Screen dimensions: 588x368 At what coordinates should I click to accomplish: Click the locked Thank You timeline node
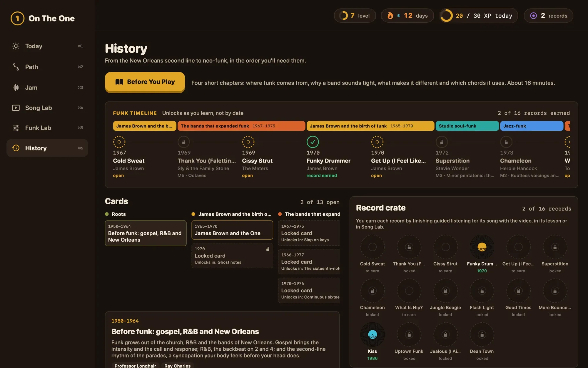183,142
